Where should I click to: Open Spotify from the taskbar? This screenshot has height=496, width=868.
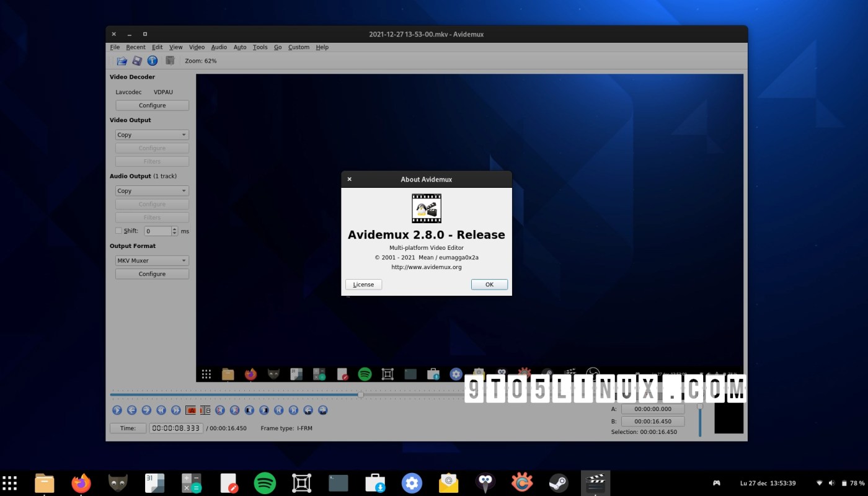[265, 483]
